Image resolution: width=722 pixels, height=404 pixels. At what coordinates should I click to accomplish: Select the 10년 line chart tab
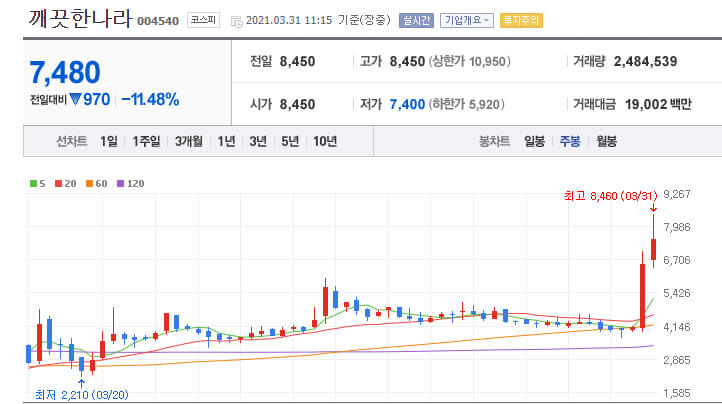[325, 141]
